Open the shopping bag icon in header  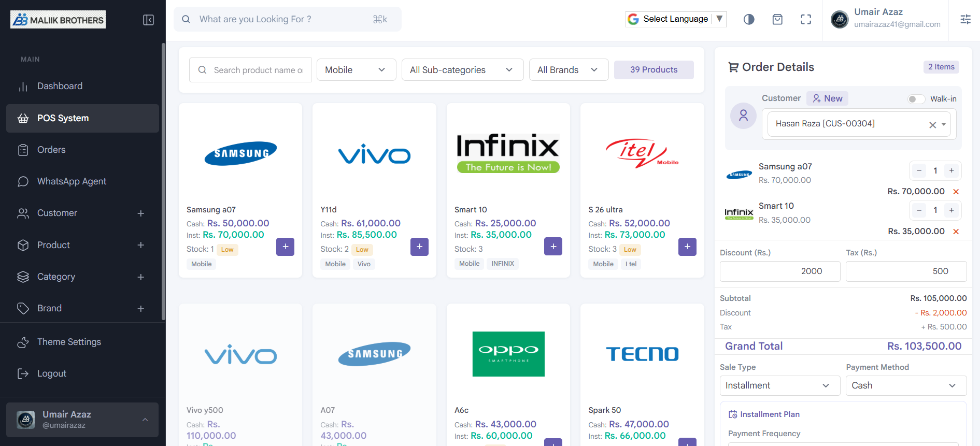pyautogui.click(x=777, y=20)
